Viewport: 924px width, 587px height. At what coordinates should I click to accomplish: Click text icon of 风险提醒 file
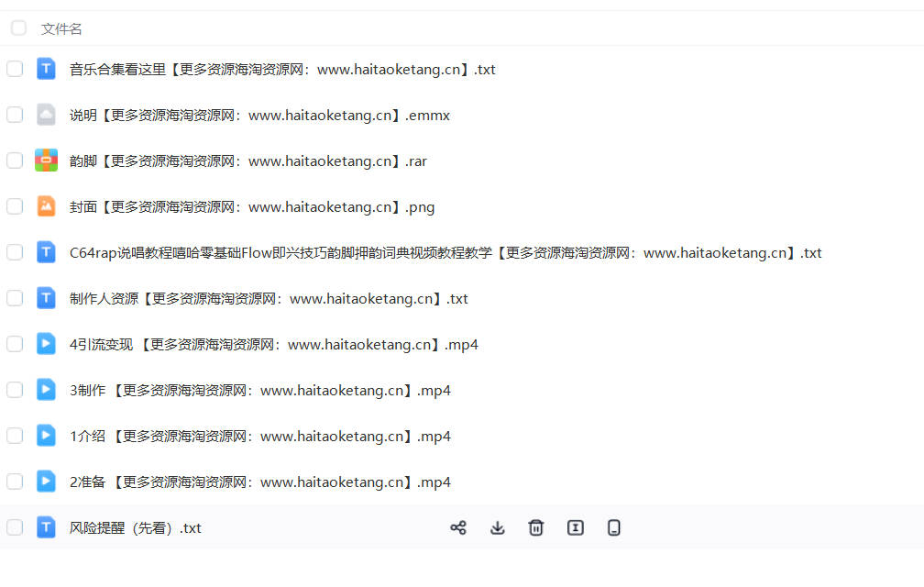click(x=46, y=527)
